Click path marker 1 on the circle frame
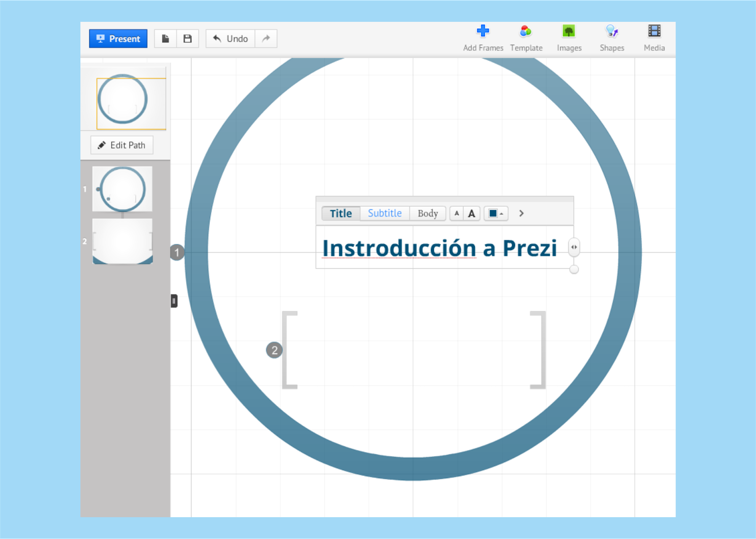Viewport: 756px width, 539px height. 177,252
